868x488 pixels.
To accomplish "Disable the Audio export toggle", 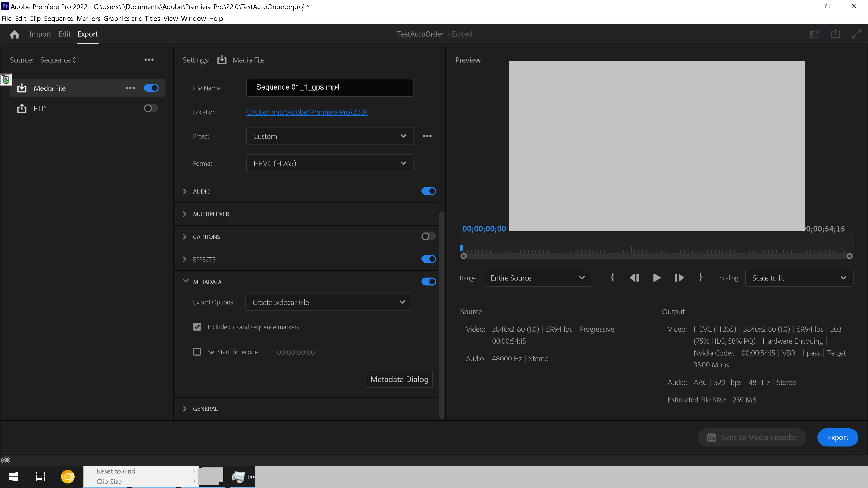I will 428,191.
